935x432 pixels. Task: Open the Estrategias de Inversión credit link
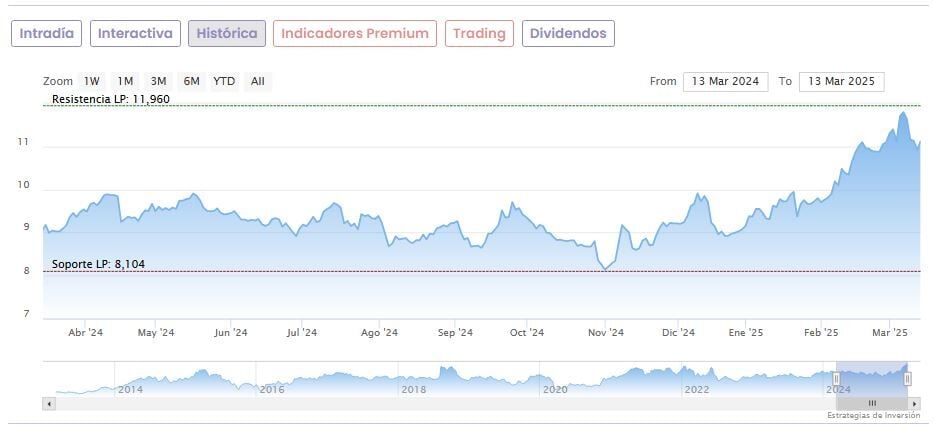(873, 415)
